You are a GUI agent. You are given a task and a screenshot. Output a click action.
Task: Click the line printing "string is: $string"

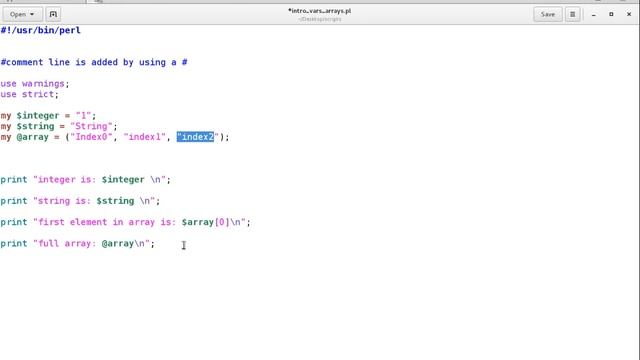click(80, 201)
